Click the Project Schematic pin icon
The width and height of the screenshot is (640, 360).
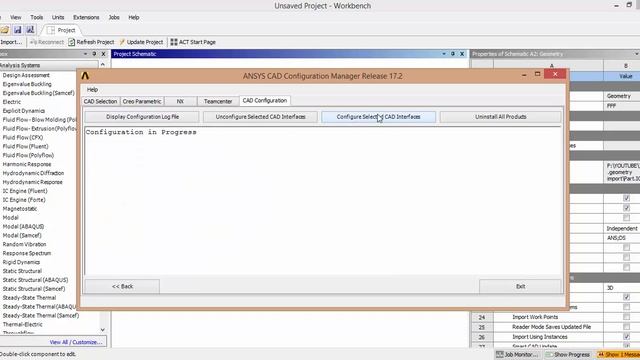[x=453, y=54]
